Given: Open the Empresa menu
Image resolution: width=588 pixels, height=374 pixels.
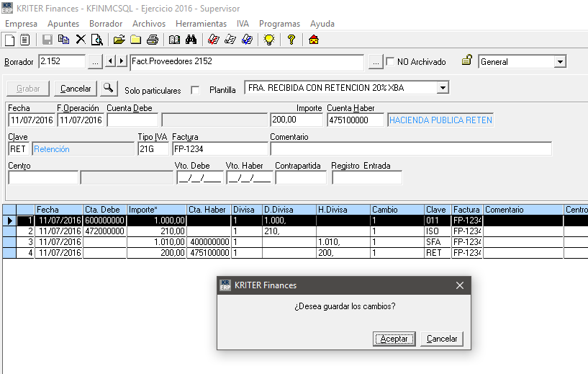Looking at the screenshot, I should pos(21,24).
